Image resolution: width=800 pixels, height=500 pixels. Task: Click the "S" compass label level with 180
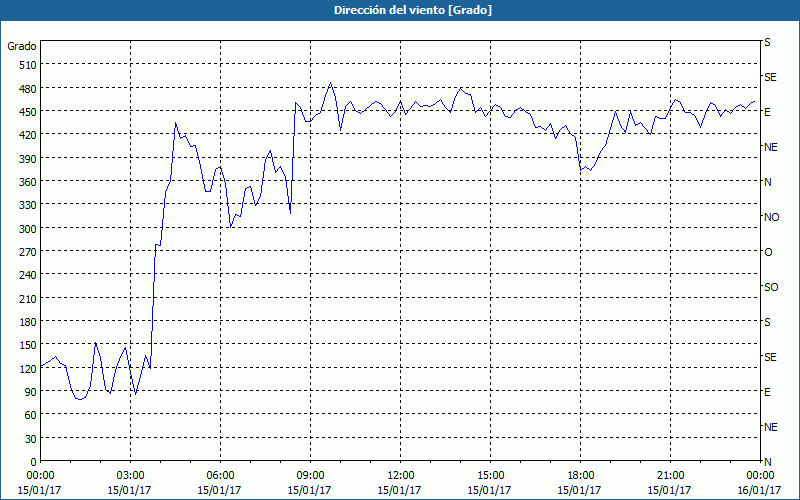click(x=767, y=322)
